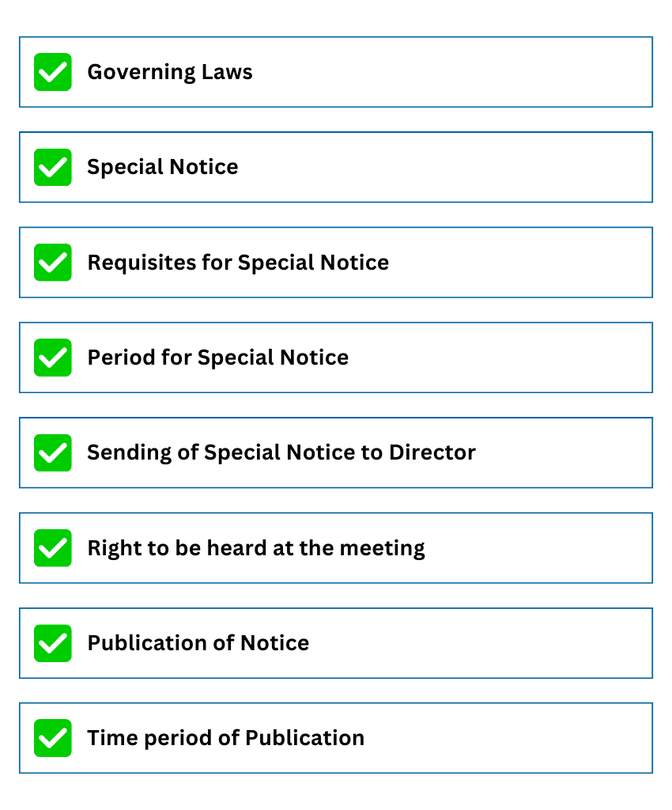Select the check icon beside Right to be heard
672x810 pixels.
point(53,547)
